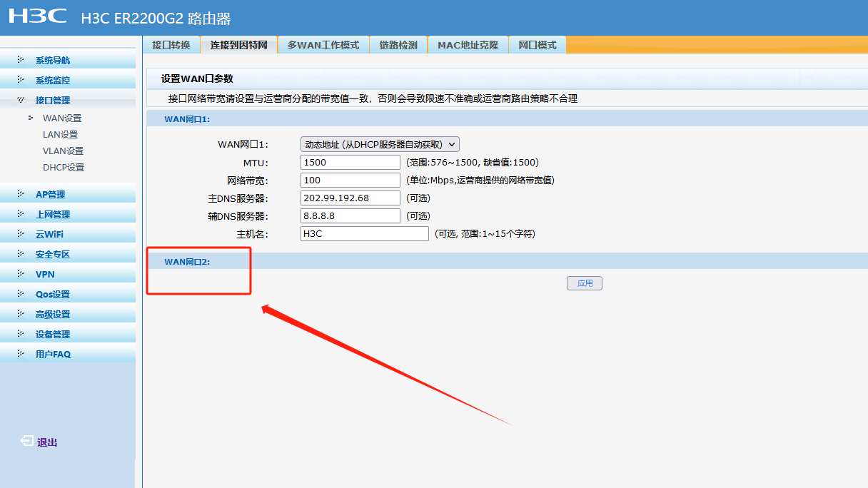868x488 pixels.
Task: Click the arrow icon beside 安全专区
Action: [21, 254]
